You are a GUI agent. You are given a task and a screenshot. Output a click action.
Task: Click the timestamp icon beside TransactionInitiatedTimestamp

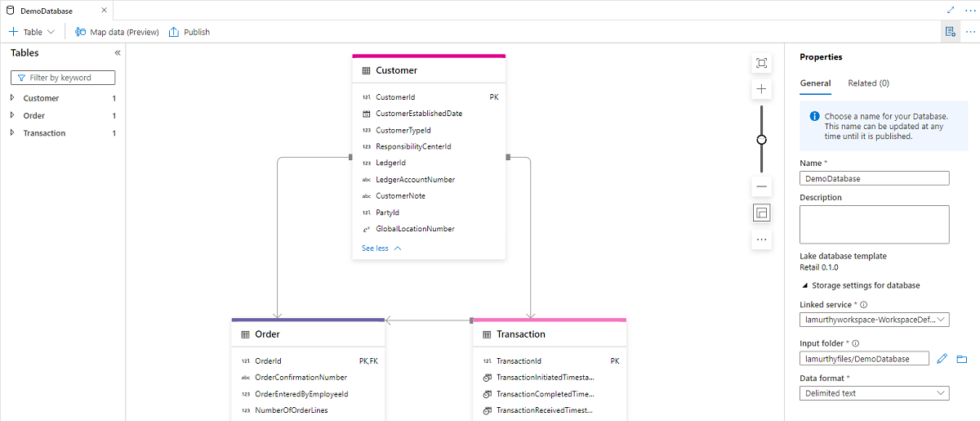click(x=487, y=378)
